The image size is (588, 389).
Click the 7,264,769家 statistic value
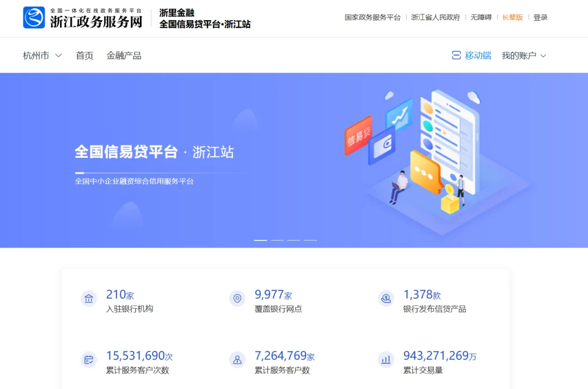click(x=285, y=356)
